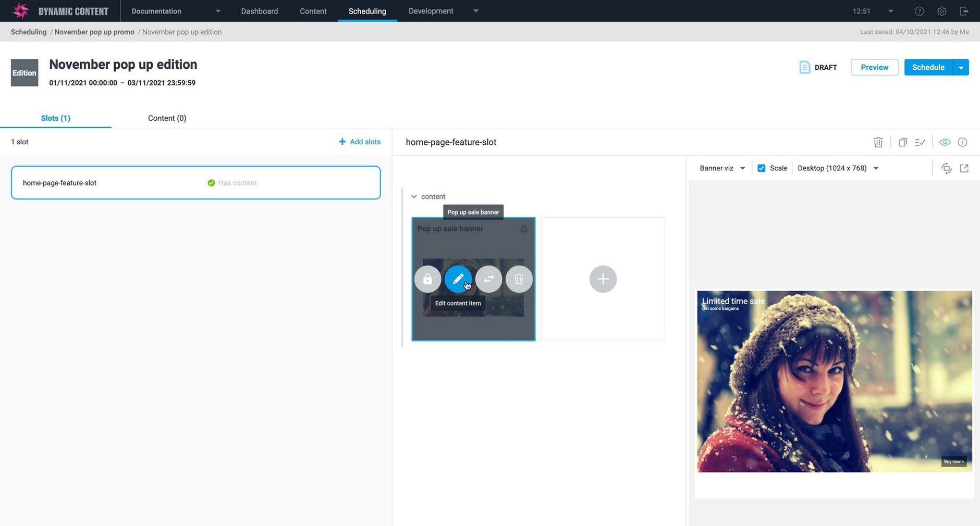Collapse the content section chevron

tap(414, 196)
